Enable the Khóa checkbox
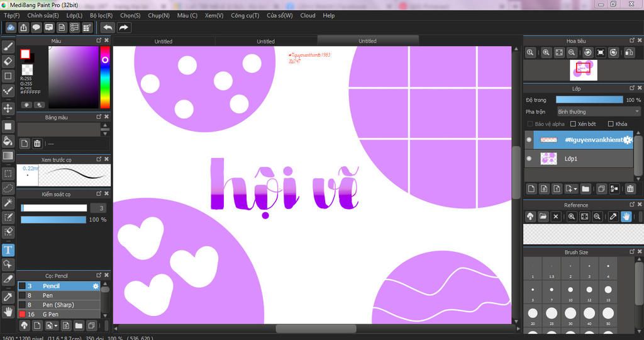This screenshot has width=644, height=340. point(611,124)
